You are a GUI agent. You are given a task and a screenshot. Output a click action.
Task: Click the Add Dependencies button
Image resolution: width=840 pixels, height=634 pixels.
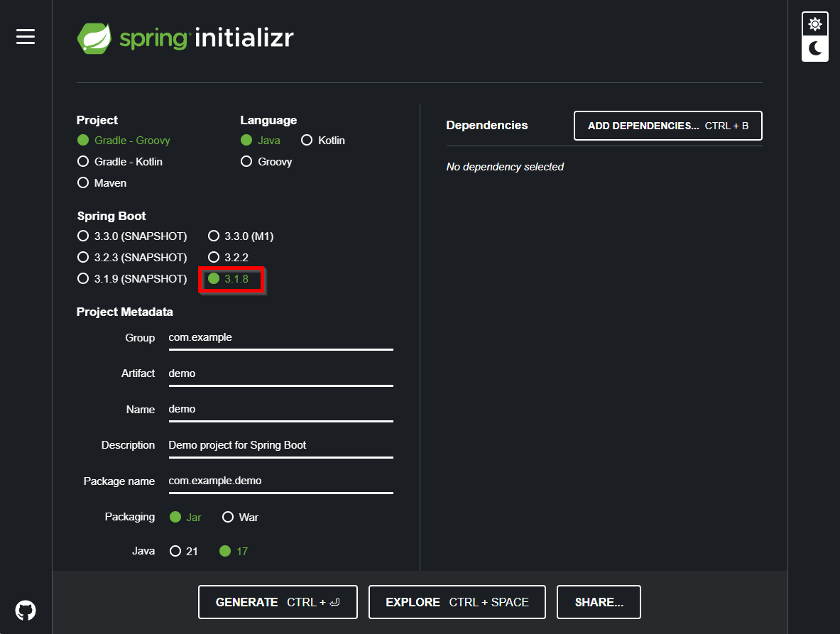(x=667, y=126)
